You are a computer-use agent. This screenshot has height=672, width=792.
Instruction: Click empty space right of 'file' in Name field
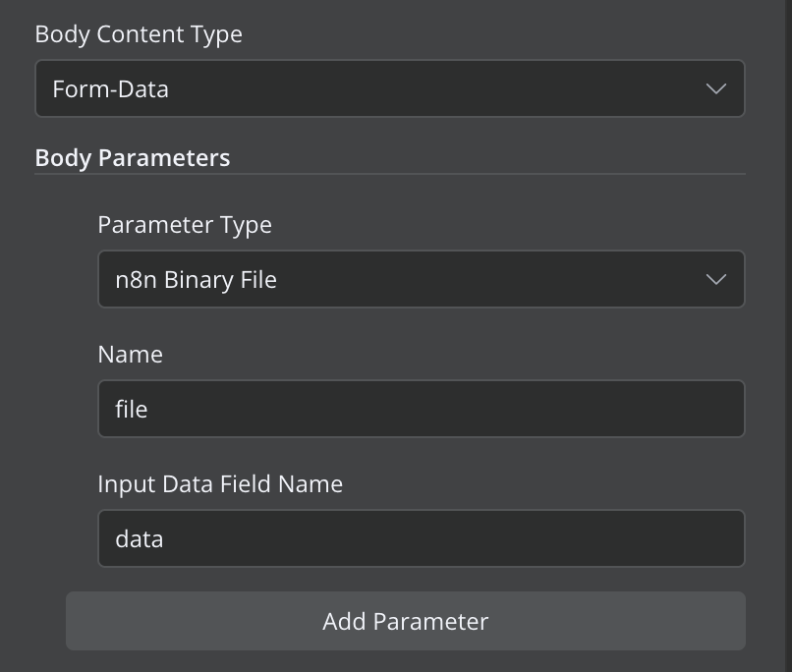pyautogui.click(x=444, y=409)
